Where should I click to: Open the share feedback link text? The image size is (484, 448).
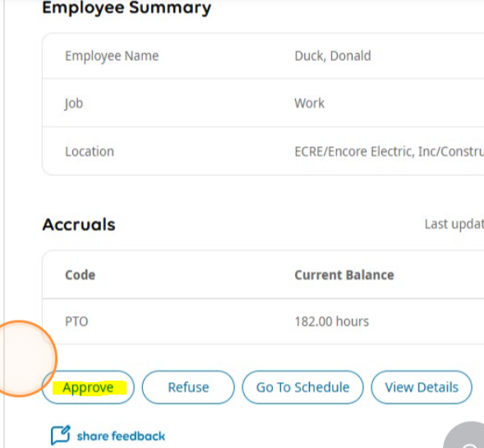tap(121, 436)
